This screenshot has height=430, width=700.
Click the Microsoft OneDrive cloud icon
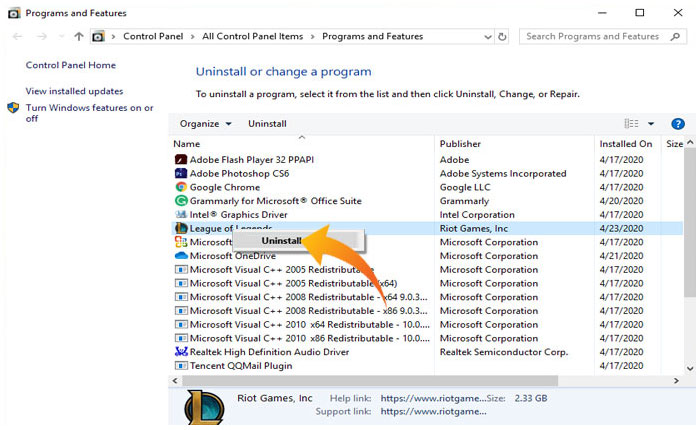pos(181,256)
